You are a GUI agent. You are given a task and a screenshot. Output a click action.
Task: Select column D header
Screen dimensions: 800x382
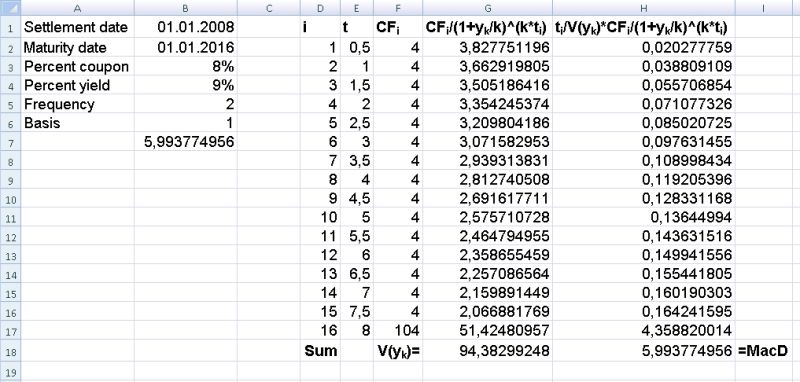320,8
